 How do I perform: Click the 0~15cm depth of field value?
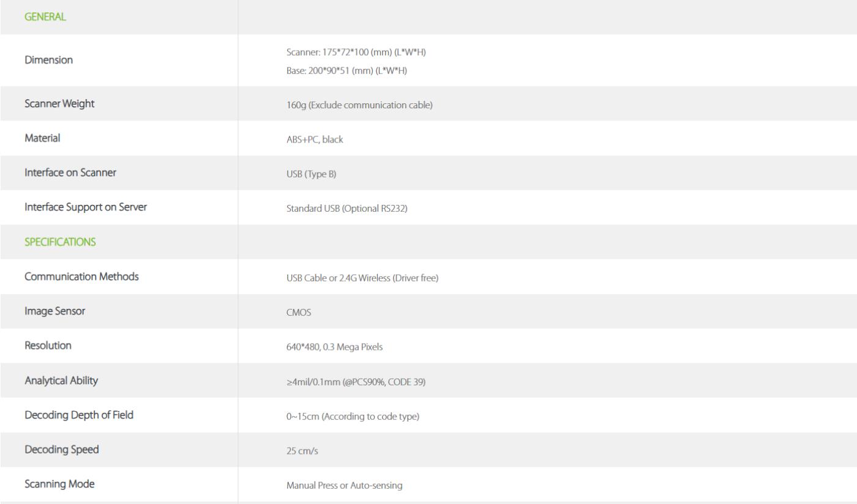tap(353, 417)
